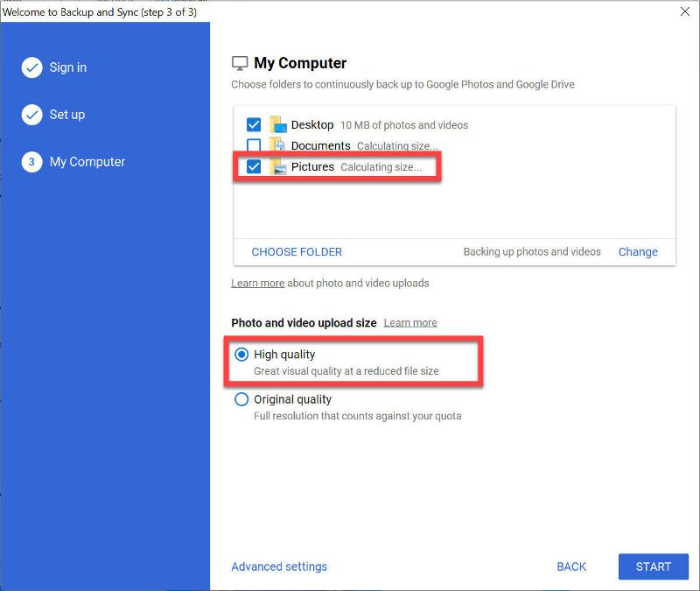The width and height of the screenshot is (700, 591).
Task: Click the Documents folder name
Action: tap(320, 146)
